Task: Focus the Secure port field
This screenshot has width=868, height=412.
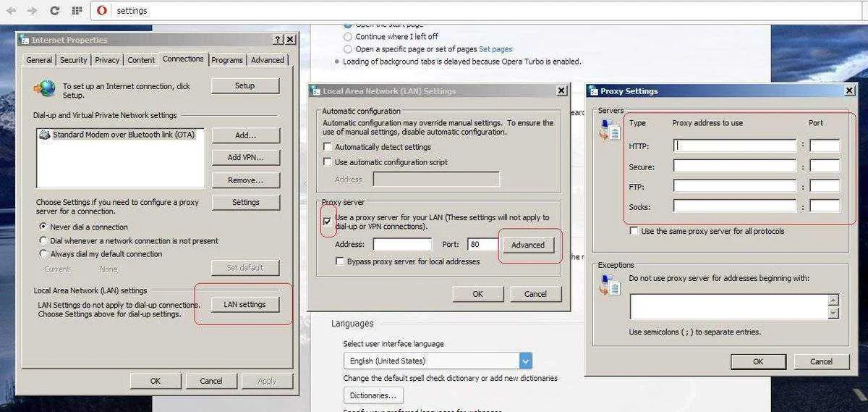Action: coord(825,166)
